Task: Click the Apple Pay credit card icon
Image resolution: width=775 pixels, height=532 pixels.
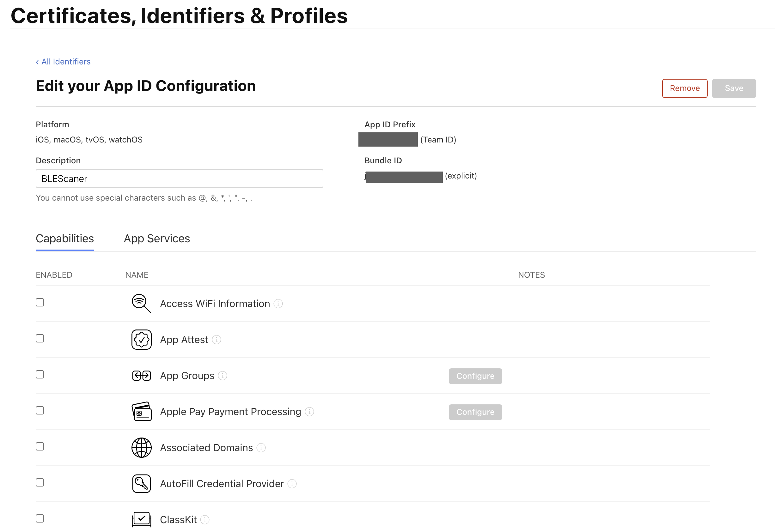Action: 141,412
